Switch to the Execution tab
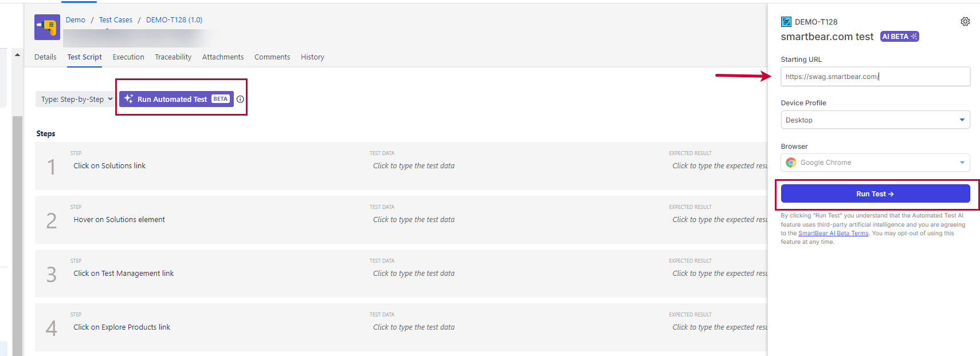 pyautogui.click(x=128, y=57)
